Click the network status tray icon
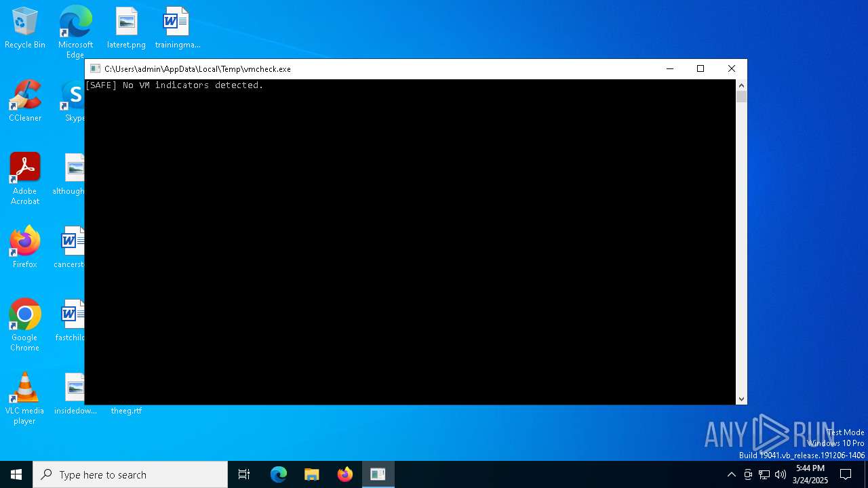 [x=764, y=474]
